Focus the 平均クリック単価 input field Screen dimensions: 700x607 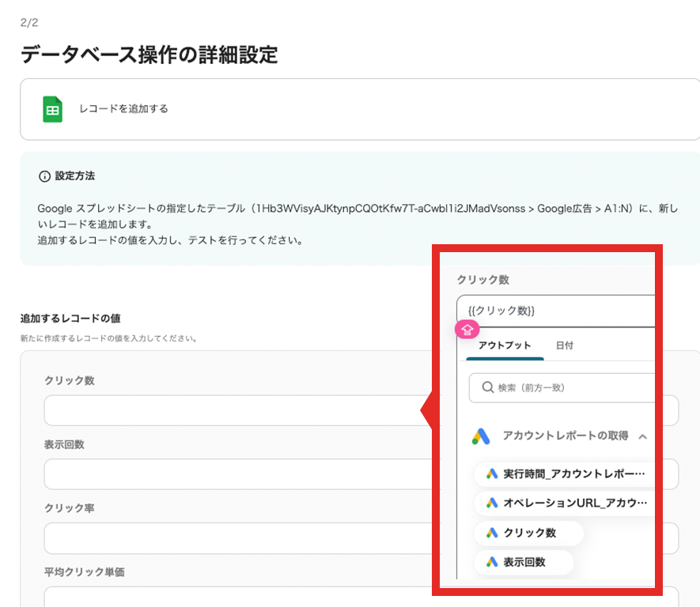coord(229,597)
